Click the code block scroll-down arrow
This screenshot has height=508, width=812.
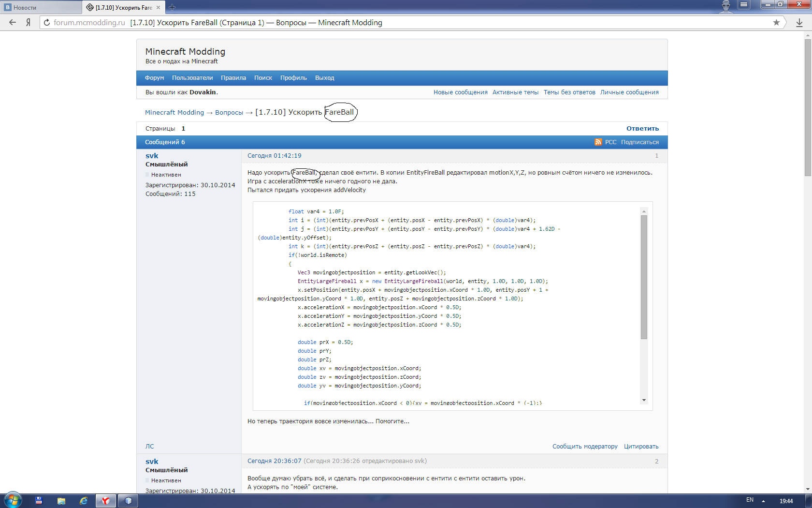pos(644,400)
